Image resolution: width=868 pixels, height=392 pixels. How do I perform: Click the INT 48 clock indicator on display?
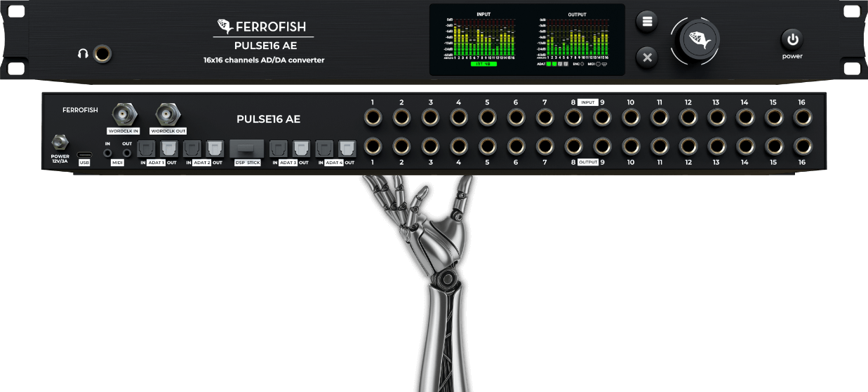click(483, 64)
